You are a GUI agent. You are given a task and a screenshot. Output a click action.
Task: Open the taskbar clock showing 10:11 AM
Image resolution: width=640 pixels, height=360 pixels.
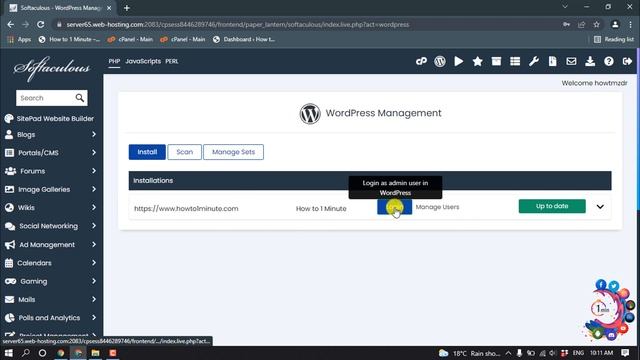point(601,353)
